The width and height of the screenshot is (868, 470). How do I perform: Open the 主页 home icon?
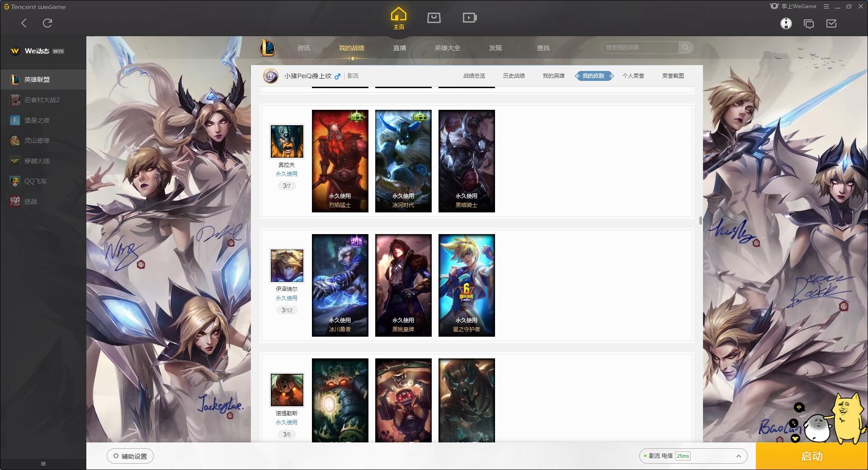coord(398,19)
